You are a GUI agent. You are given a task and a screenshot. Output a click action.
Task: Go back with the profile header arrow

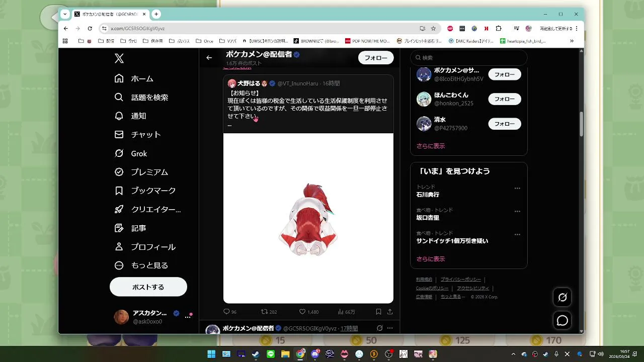pyautogui.click(x=209, y=58)
